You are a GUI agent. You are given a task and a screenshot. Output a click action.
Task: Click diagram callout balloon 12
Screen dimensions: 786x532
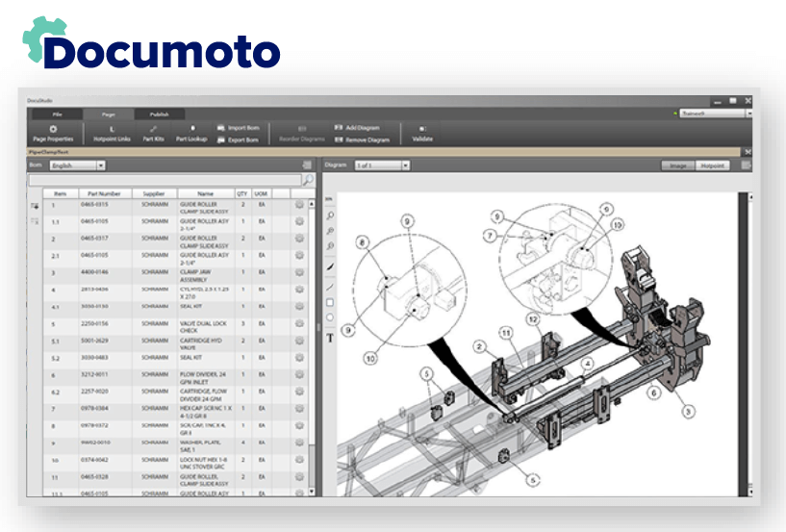point(533,319)
